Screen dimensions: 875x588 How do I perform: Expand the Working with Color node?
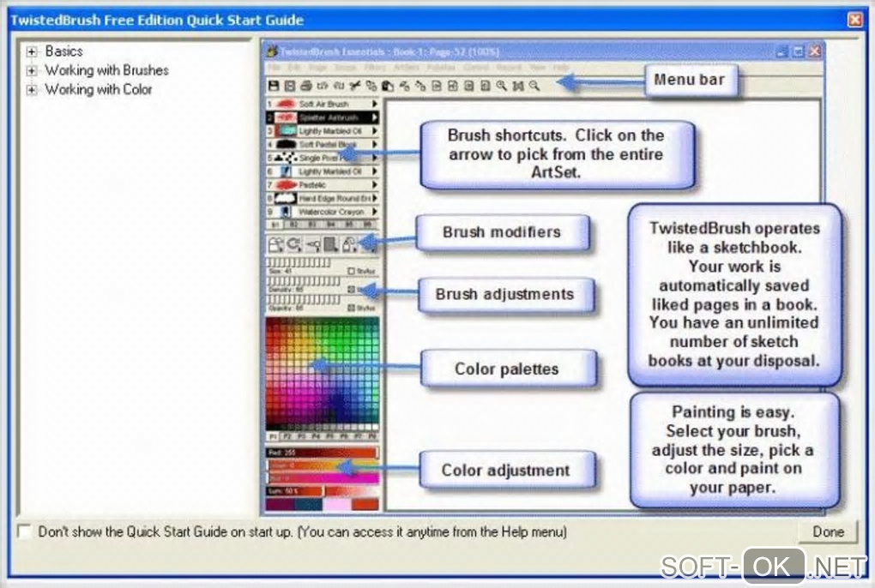pyautogui.click(x=32, y=90)
